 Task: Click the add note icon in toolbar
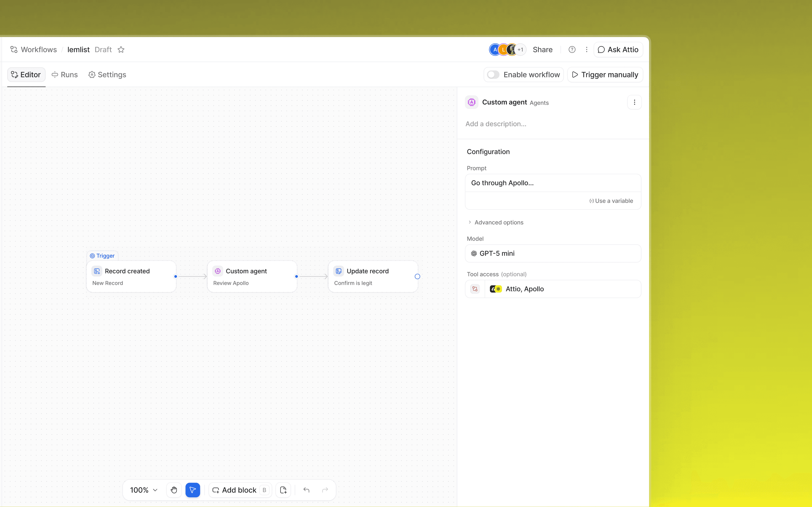pyautogui.click(x=283, y=490)
